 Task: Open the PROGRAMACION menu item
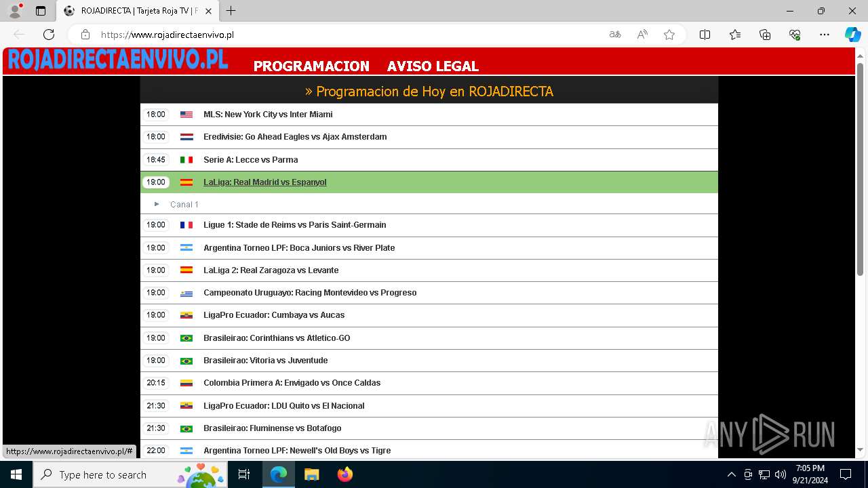coord(311,66)
